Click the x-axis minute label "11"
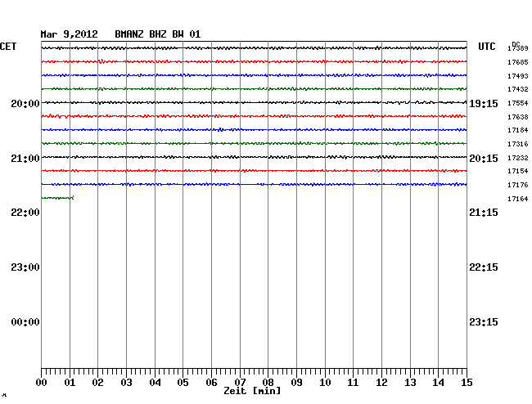 353,383
